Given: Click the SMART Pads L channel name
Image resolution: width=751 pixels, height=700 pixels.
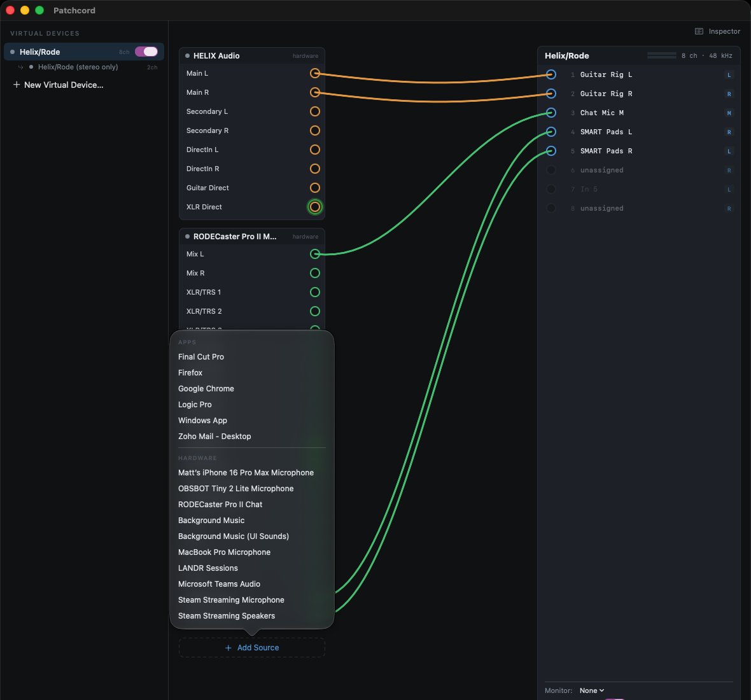Looking at the screenshot, I should point(606,132).
